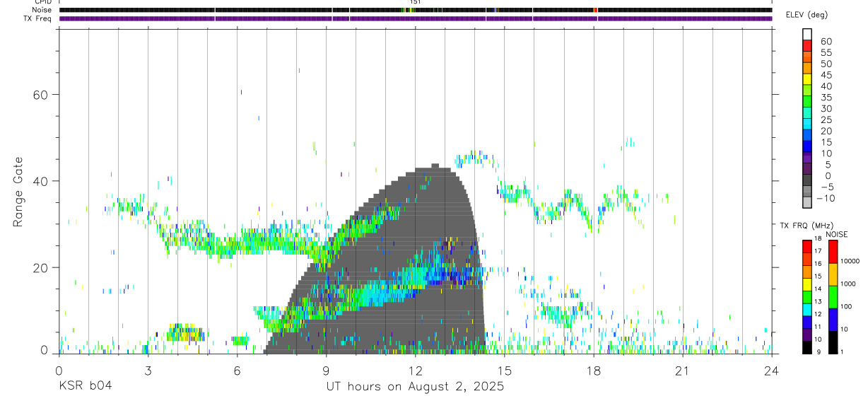
Task: Click the black 9–10 MHz TX FRQ swatch
Action: coord(807,348)
